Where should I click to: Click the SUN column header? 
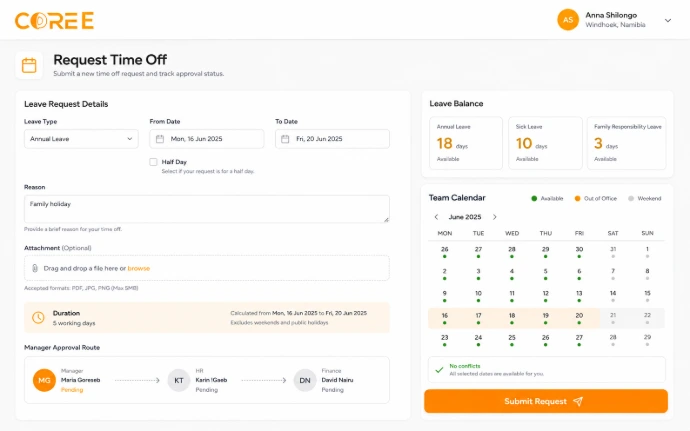[647, 233]
